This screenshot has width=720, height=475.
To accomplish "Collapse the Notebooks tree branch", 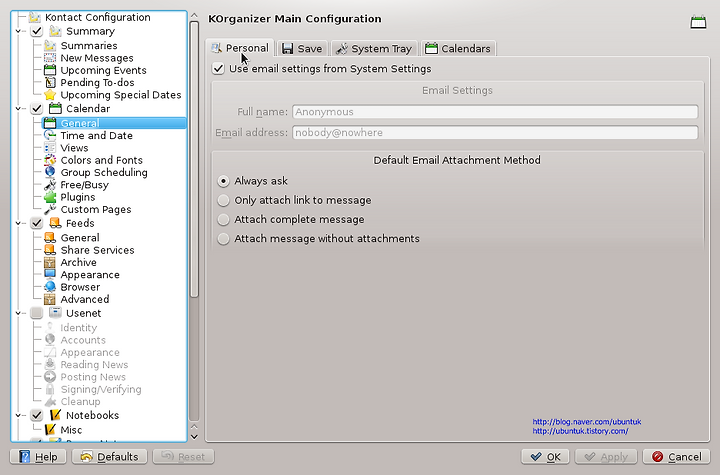I will click(18, 415).
